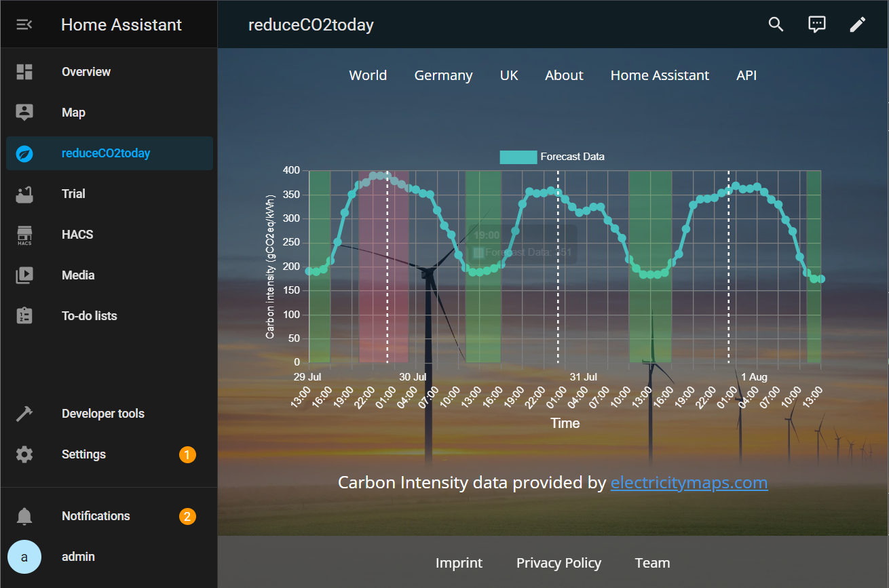
Task: Open the Imprint footer link
Action: point(459,563)
